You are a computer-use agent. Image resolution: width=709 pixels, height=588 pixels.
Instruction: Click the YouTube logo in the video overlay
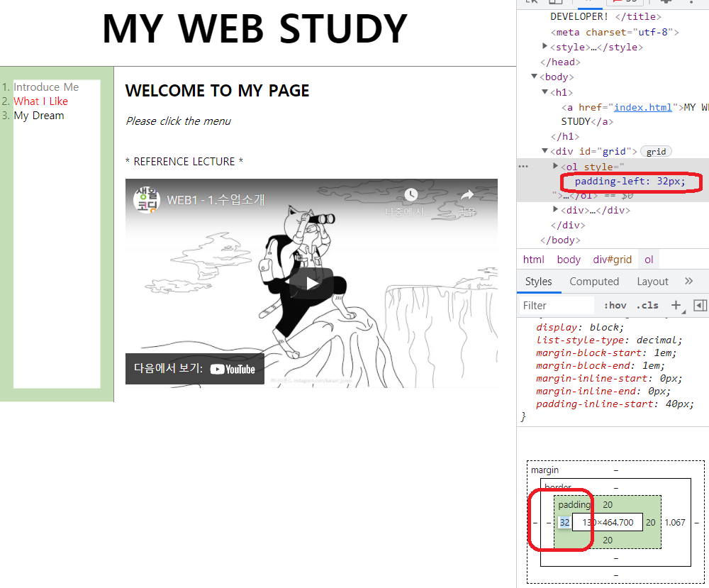pos(233,369)
